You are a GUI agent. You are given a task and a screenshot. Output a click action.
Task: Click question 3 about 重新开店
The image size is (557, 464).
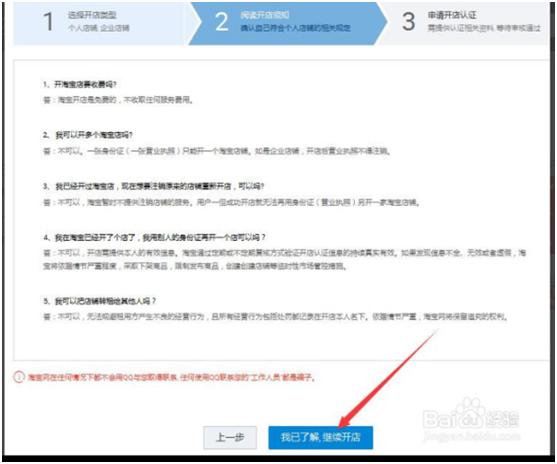[153, 187]
